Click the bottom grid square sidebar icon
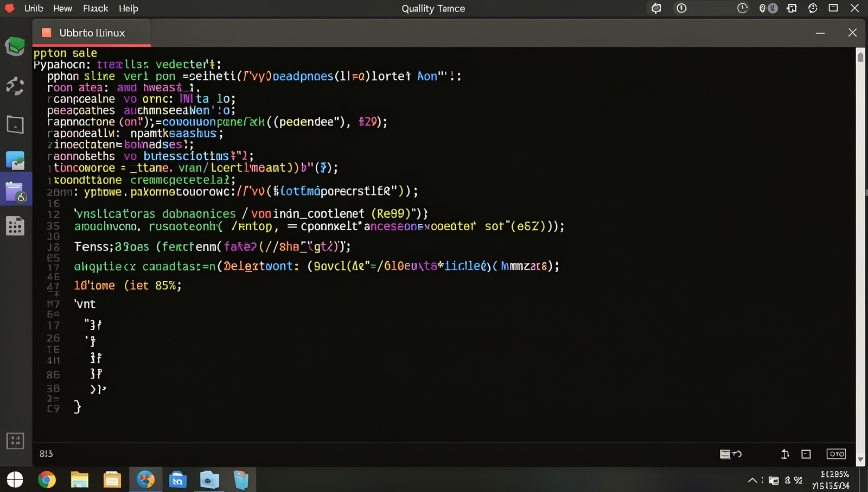Viewport: 868px width, 492px height. 15,441
